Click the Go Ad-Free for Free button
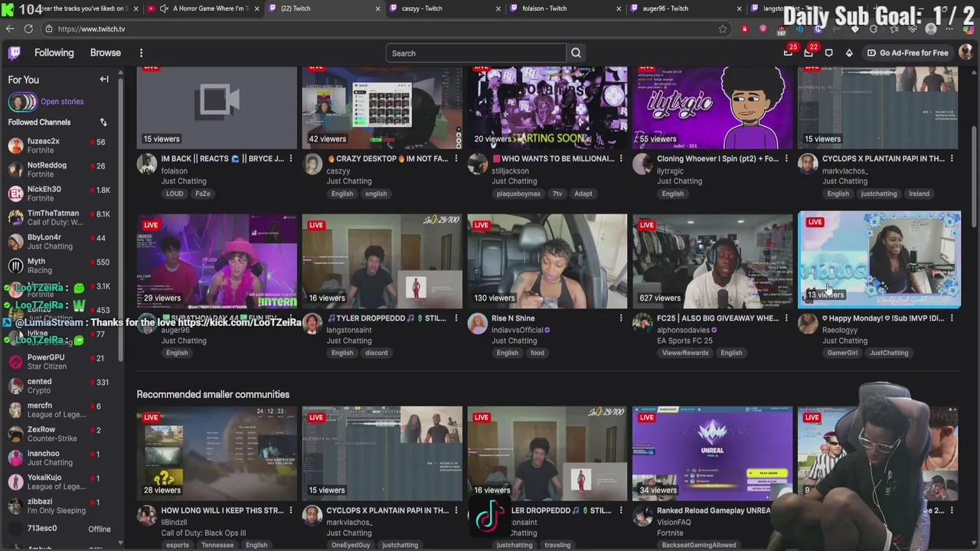Image resolution: width=980 pixels, height=551 pixels. [x=907, y=53]
